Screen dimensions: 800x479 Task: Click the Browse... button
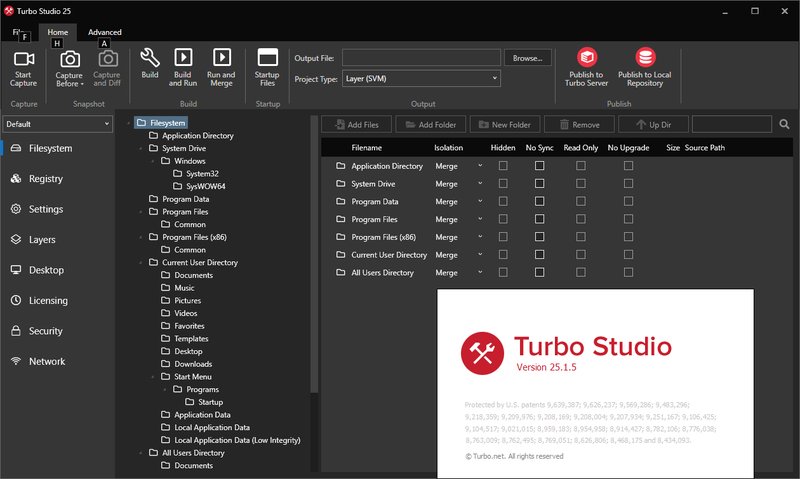point(528,58)
